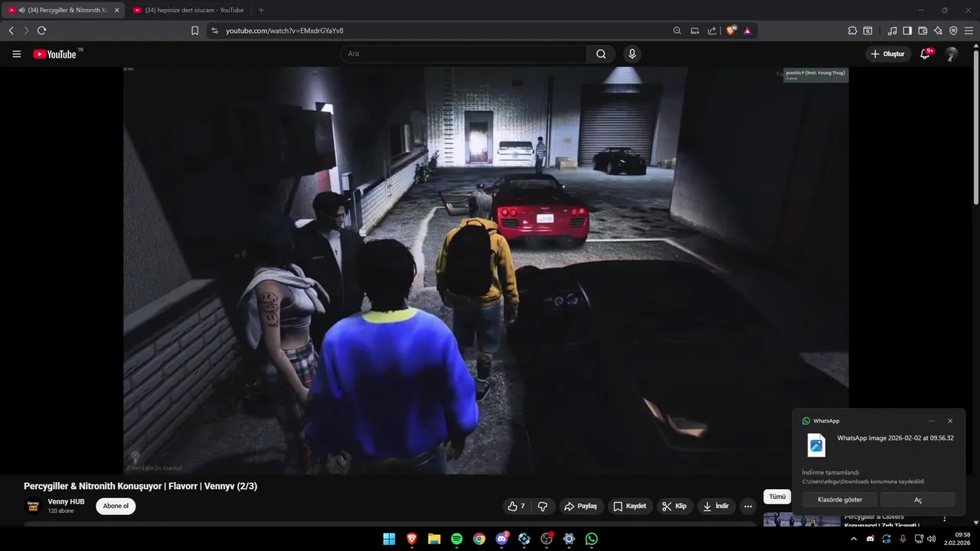Open OBS Studio from taskbar
This screenshot has height=551, width=980.
547,539
